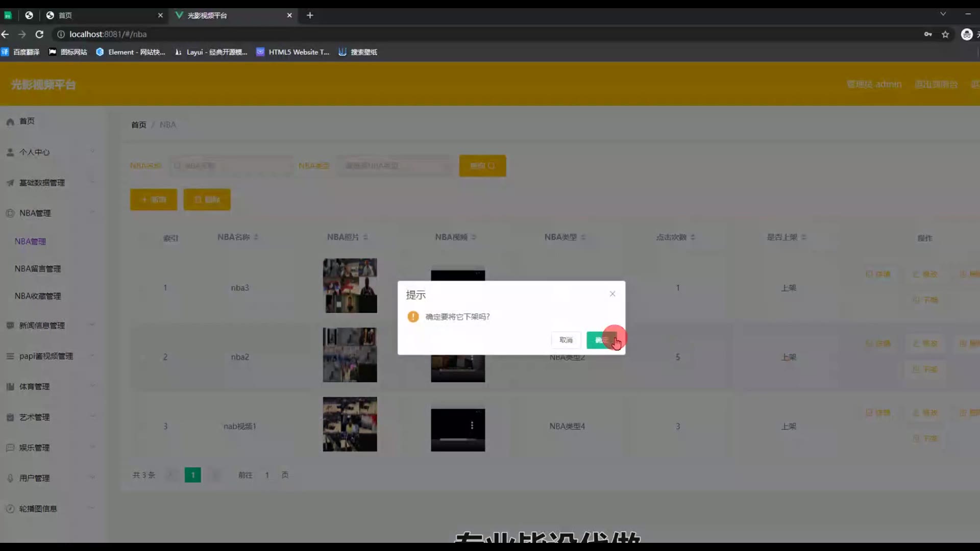The width and height of the screenshot is (980, 551).
Task: Reload the page using browser refresh icon
Action: (x=39, y=34)
